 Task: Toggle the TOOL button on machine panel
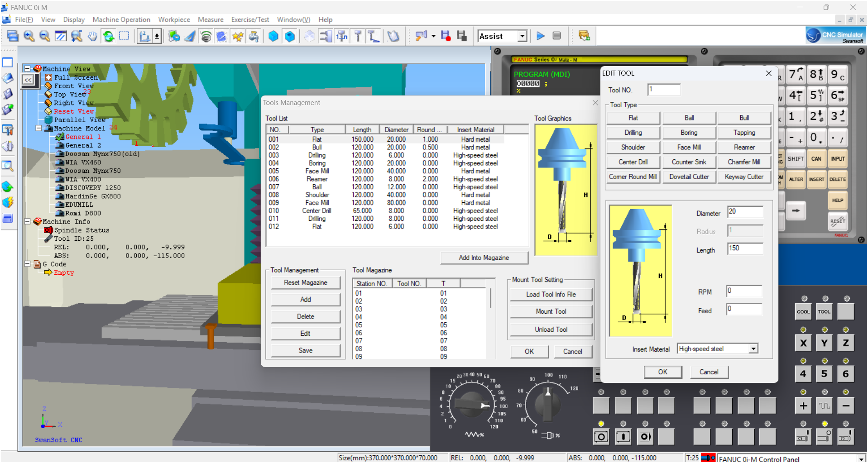824,311
